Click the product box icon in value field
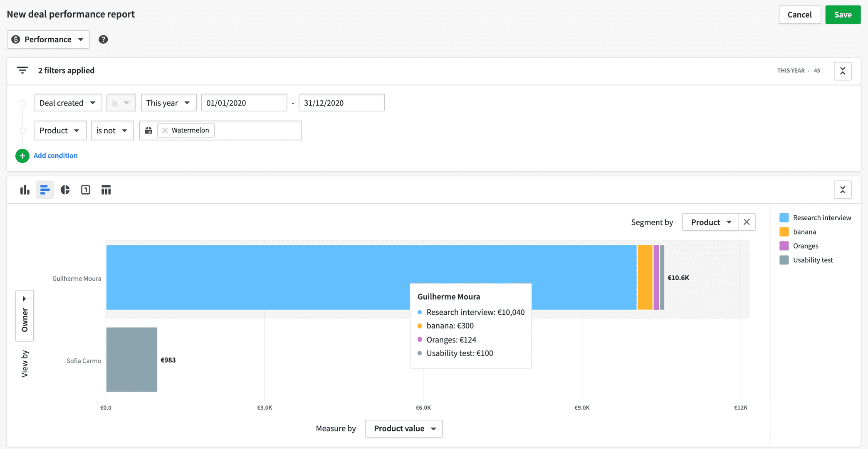This screenshot has width=868, height=449. pos(148,131)
